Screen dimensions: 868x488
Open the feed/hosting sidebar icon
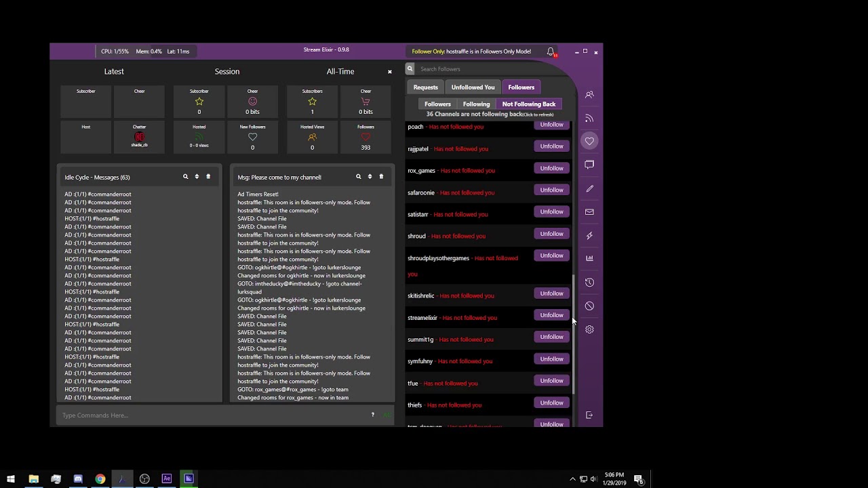[x=589, y=118]
